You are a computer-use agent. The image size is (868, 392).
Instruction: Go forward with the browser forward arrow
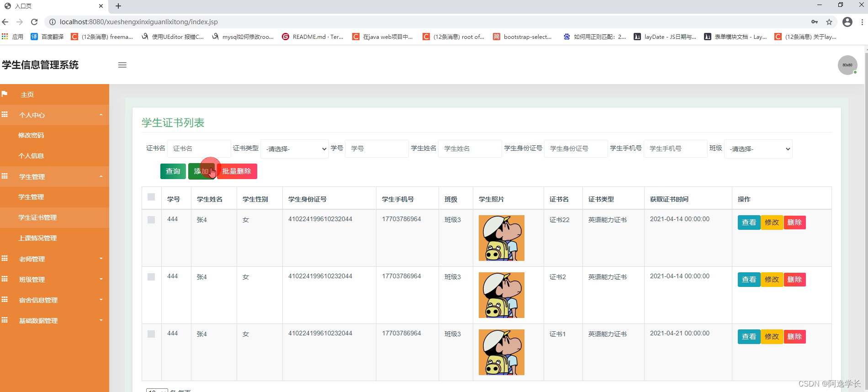tap(20, 22)
